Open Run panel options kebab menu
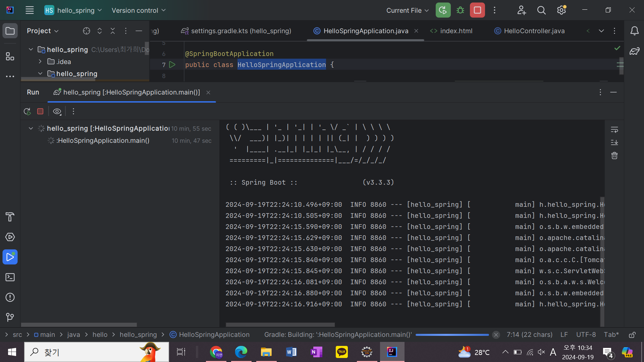 pos(600,92)
